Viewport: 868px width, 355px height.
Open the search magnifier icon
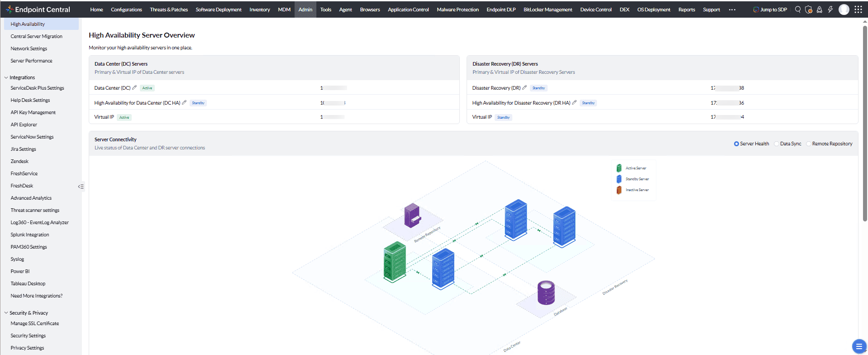[798, 10]
